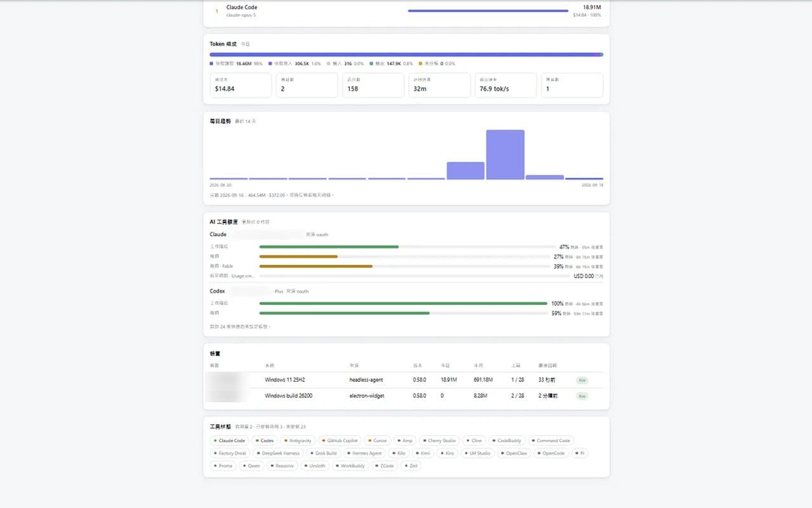
Task: Click the live badge in electron-widget row
Action: pos(582,396)
